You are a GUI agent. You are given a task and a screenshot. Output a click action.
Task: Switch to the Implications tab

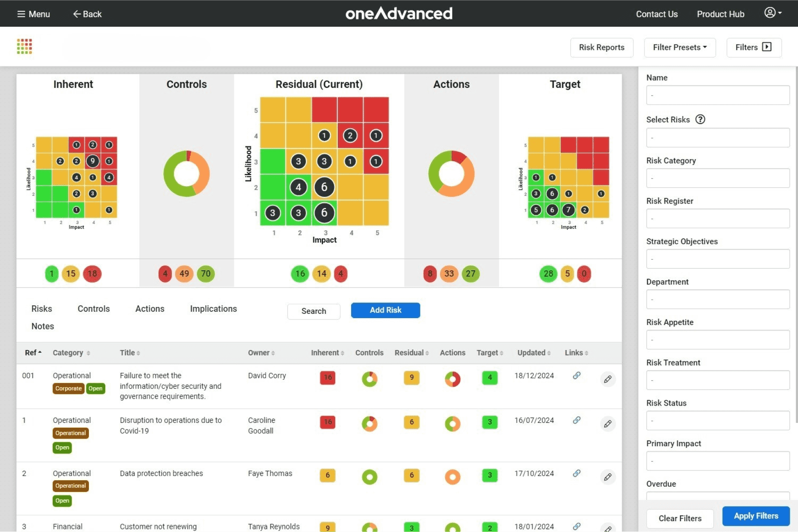pyautogui.click(x=213, y=309)
